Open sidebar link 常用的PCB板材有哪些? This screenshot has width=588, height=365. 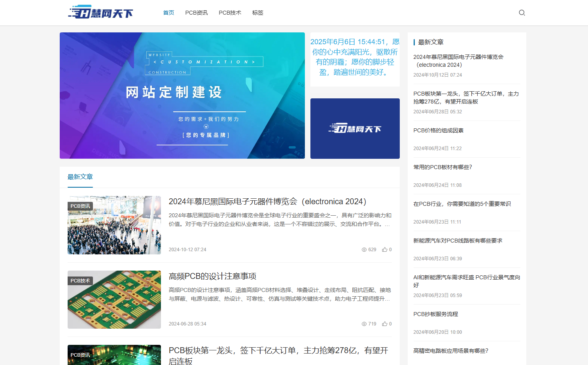tap(442, 167)
